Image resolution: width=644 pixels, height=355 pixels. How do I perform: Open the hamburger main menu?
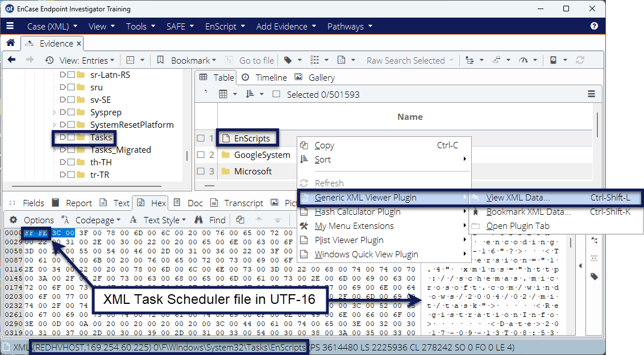10,26
